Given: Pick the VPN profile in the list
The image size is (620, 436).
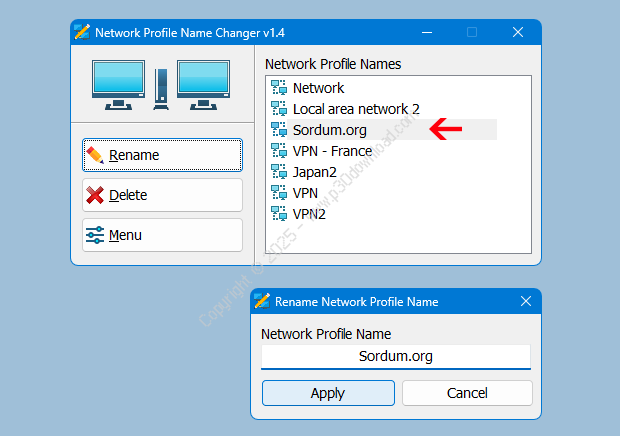Looking at the screenshot, I should [305, 193].
